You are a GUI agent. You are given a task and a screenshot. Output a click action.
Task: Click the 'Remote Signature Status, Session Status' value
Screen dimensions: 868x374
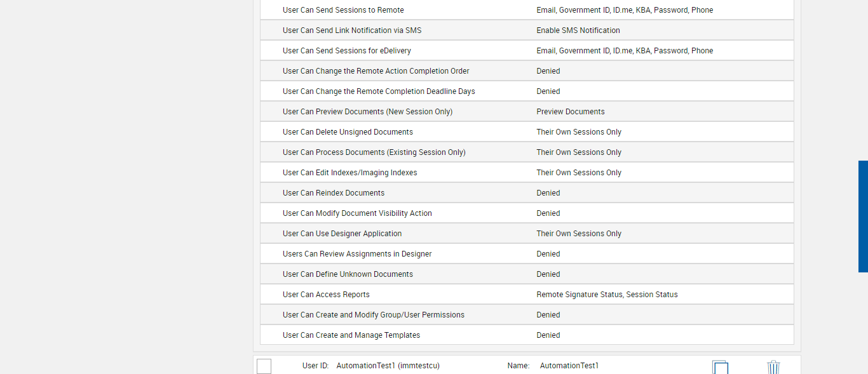click(x=607, y=295)
